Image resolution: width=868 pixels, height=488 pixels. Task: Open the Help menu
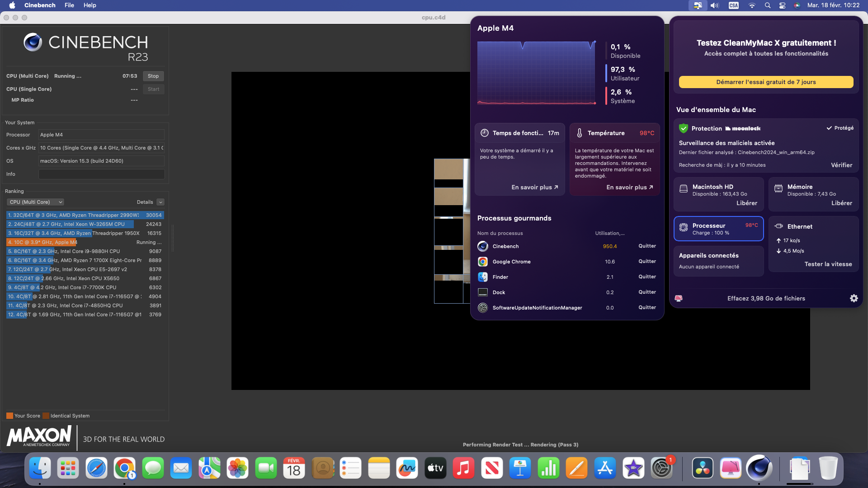(90, 5)
